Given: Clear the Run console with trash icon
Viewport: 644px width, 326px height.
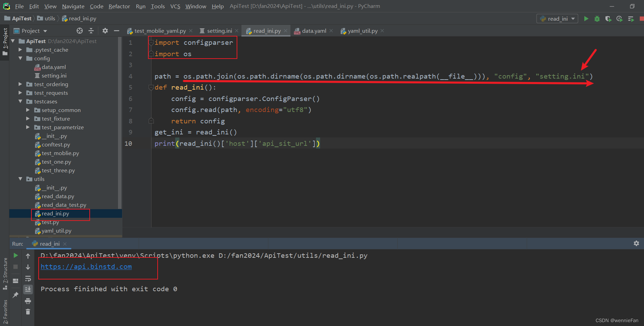Looking at the screenshot, I should click(x=28, y=311).
